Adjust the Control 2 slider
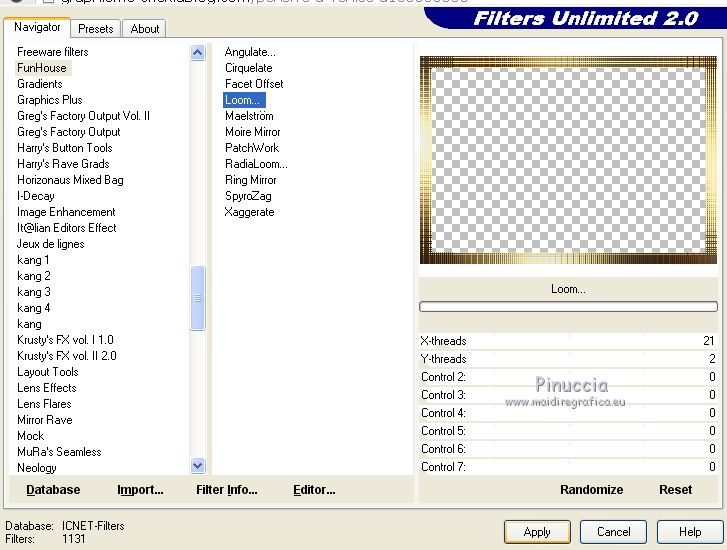727x550 pixels. (568, 377)
